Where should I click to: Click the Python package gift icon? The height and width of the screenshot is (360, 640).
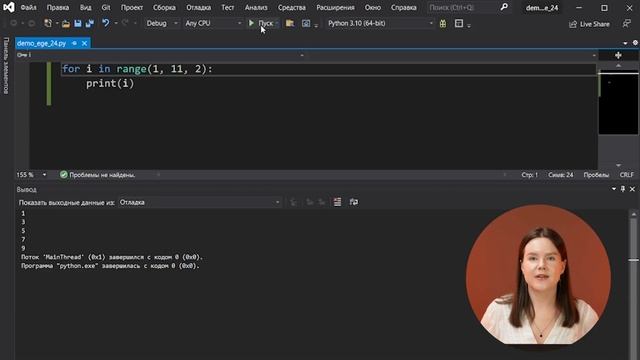[x=443, y=24]
